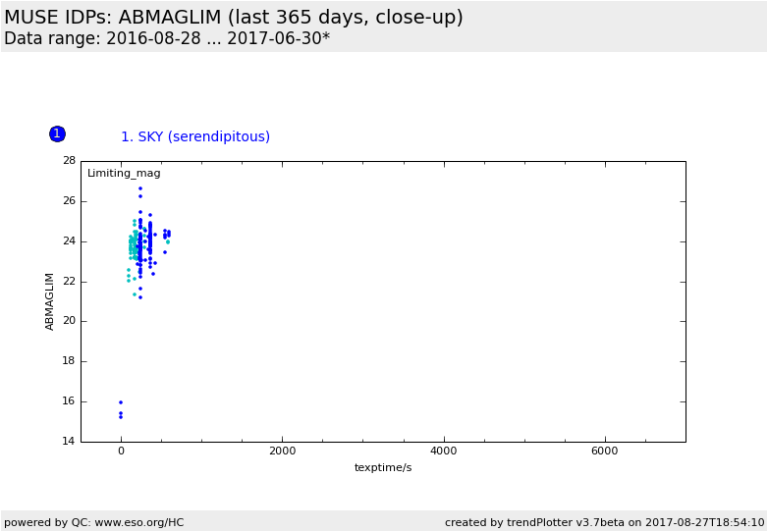This screenshot has height=532, width=768.
Task: Click the 20 tick on y-axis
Action: (69, 321)
